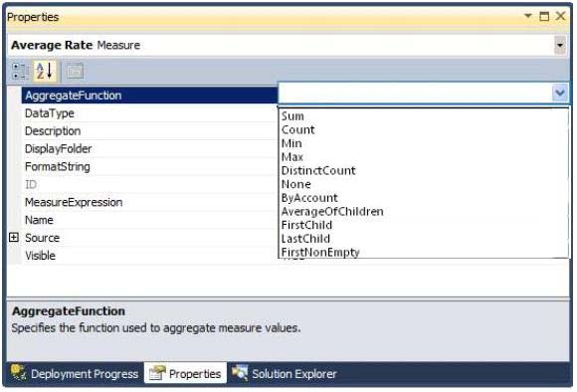
Task: Switch to Alphabetical sort view
Action: tap(45, 71)
